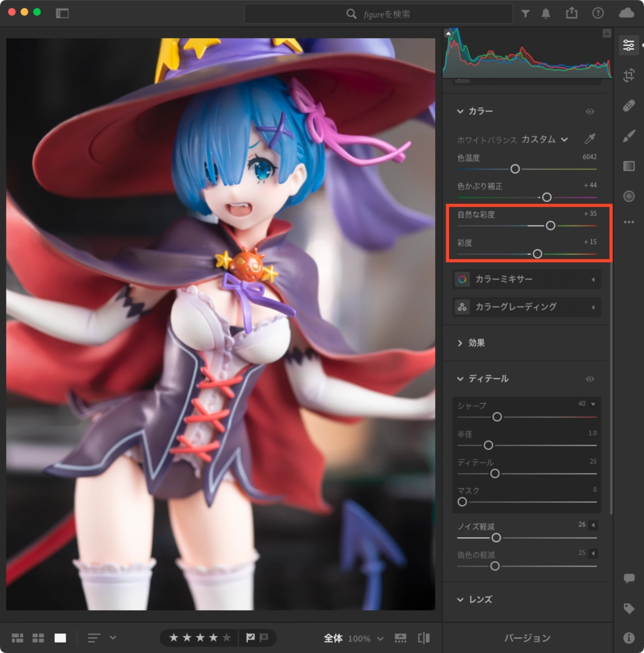
Task: Select the Brush adjustment tool
Action: tap(629, 136)
